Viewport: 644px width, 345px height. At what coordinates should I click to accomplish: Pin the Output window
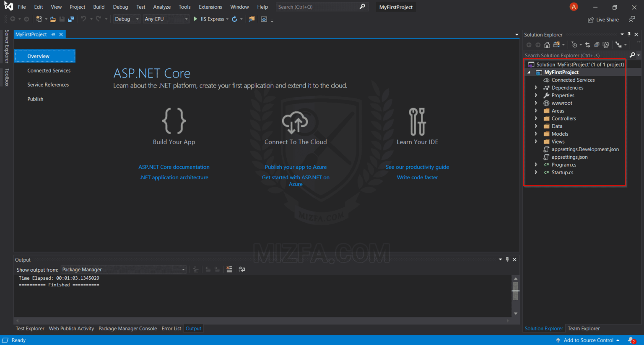(x=508, y=260)
